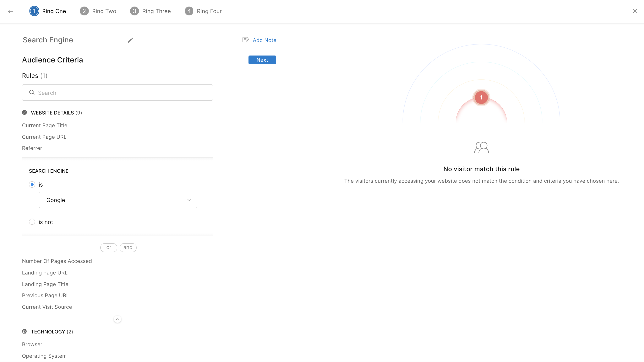
Task: Choose the 'and' condition toggle
Action: [128, 247]
